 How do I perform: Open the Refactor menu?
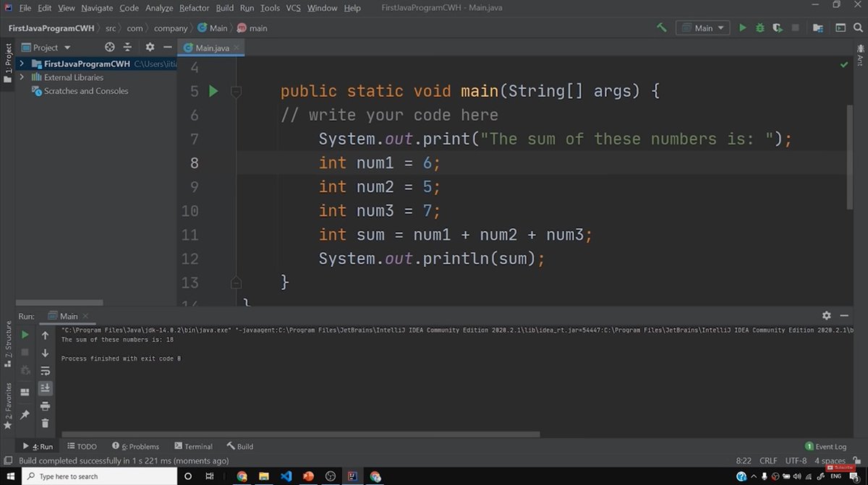coord(194,8)
